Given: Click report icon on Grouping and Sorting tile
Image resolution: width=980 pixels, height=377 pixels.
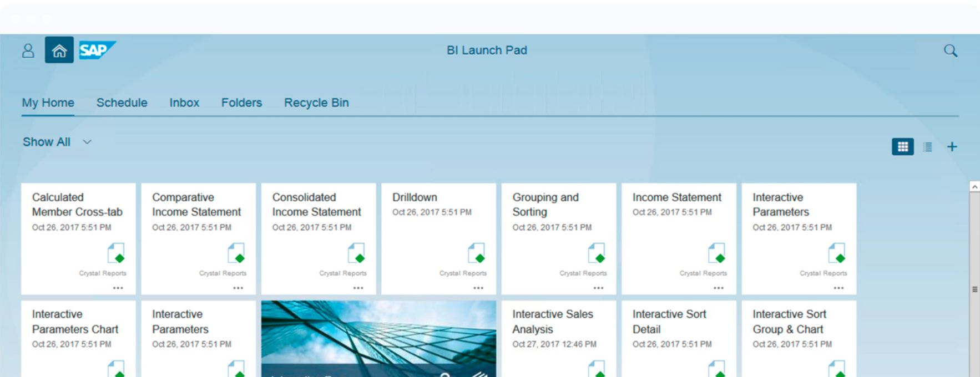Looking at the screenshot, I should pyautogui.click(x=596, y=253).
